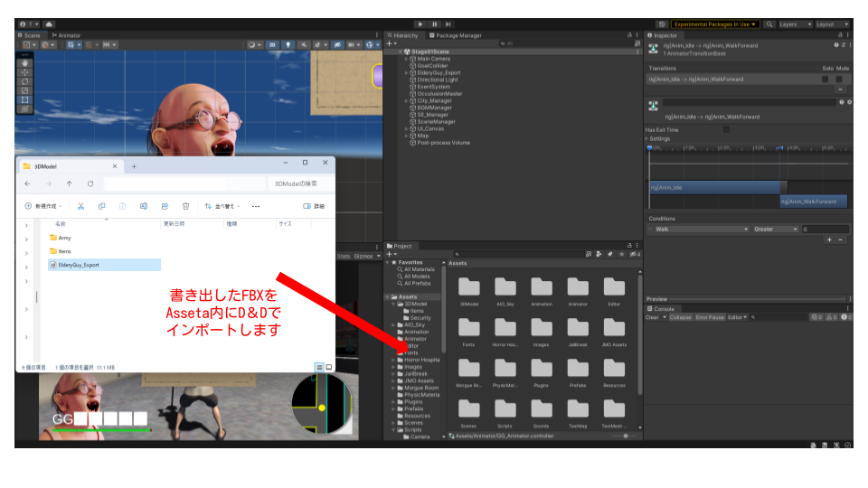868x488 pixels.
Task: Click the cloud account icon
Action: coord(48,24)
